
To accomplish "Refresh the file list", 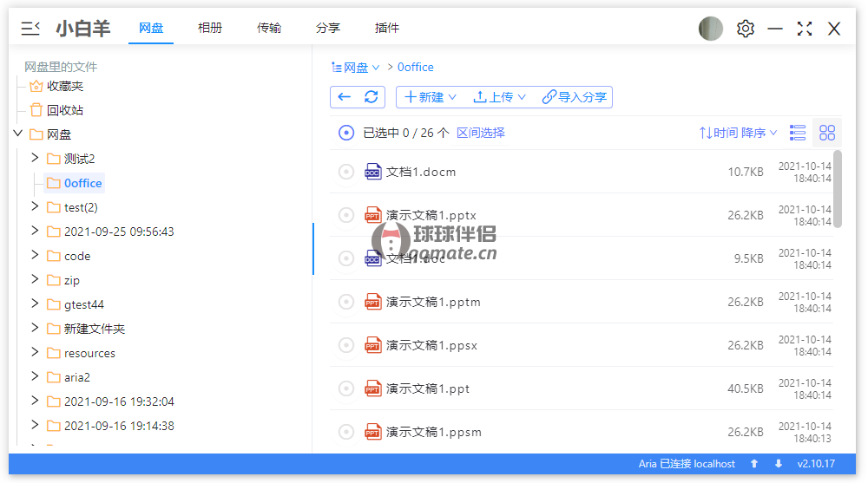I will [371, 97].
